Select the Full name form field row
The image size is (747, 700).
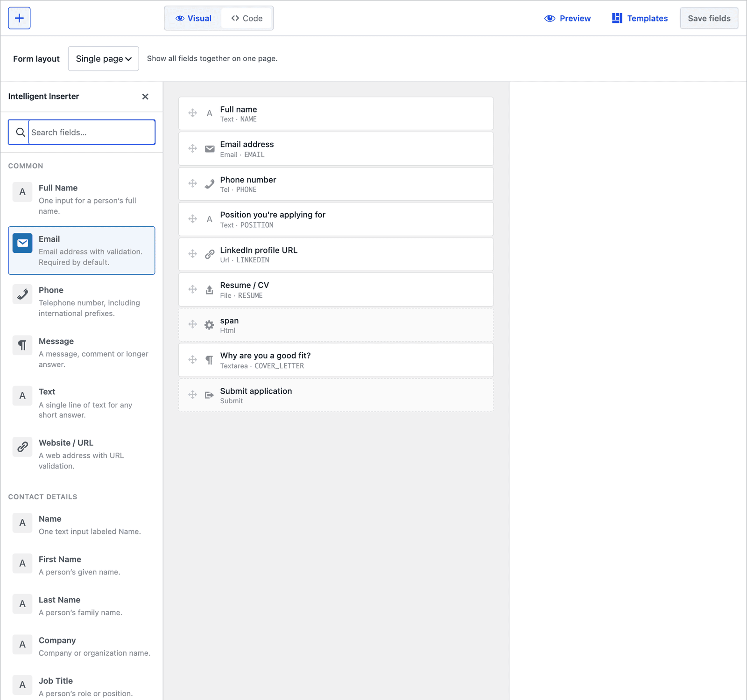click(336, 113)
